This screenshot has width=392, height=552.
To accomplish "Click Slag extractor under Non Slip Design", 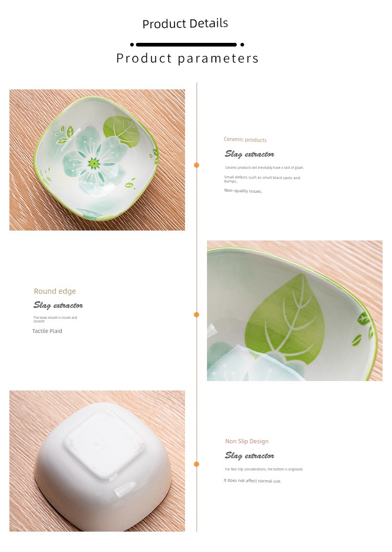I will point(249,456).
